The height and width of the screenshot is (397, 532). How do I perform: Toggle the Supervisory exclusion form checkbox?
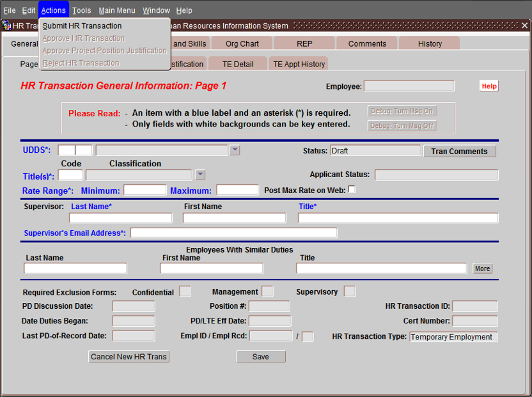350,292
